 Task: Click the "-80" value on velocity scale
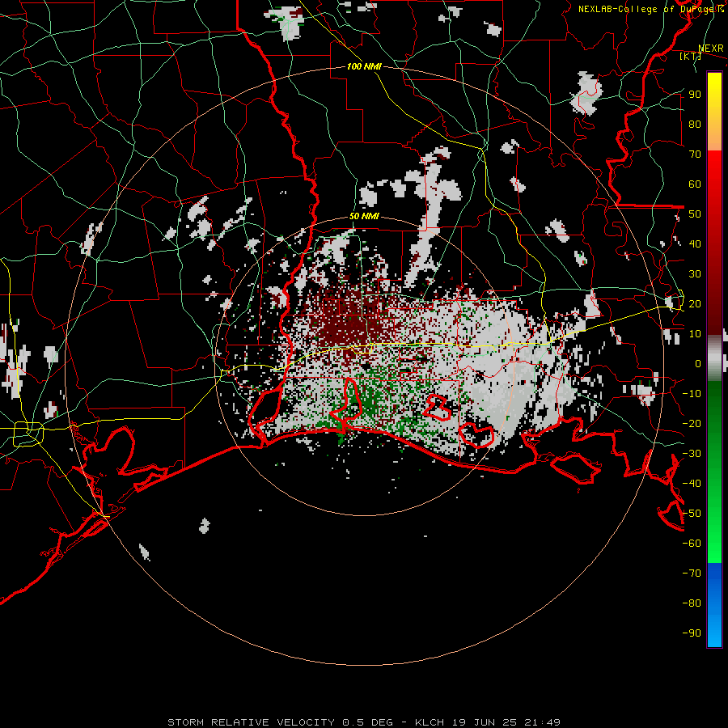pos(692,603)
